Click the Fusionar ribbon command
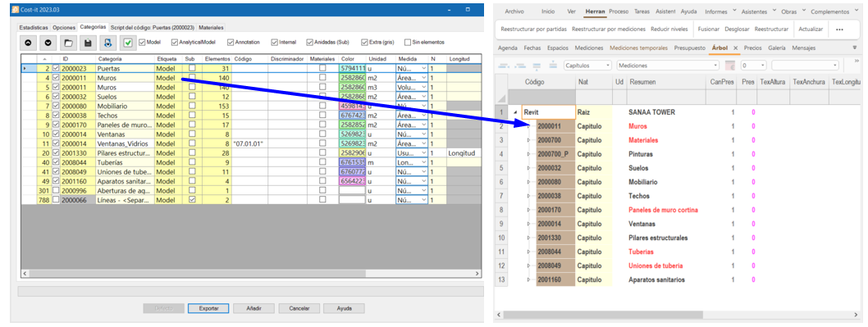 [709, 29]
